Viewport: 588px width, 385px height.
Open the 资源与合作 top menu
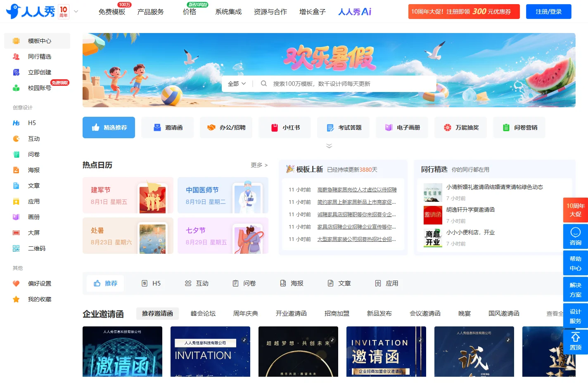tap(270, 12)
